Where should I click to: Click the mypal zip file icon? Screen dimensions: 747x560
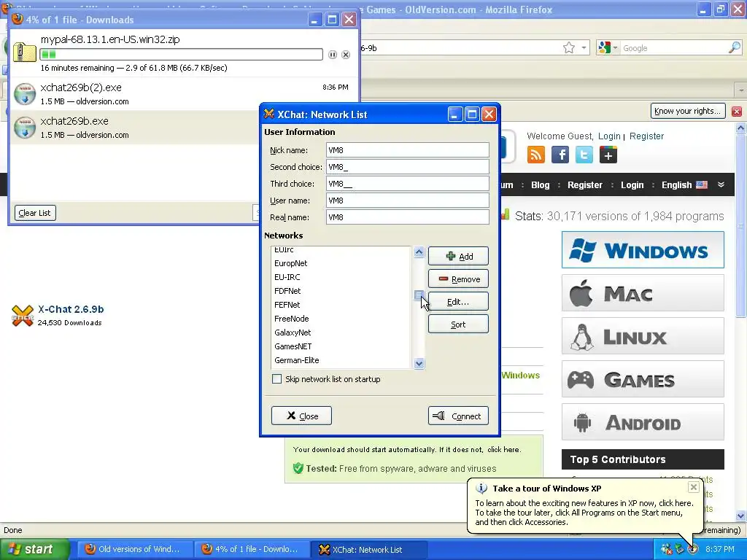(x=24, y=52)
